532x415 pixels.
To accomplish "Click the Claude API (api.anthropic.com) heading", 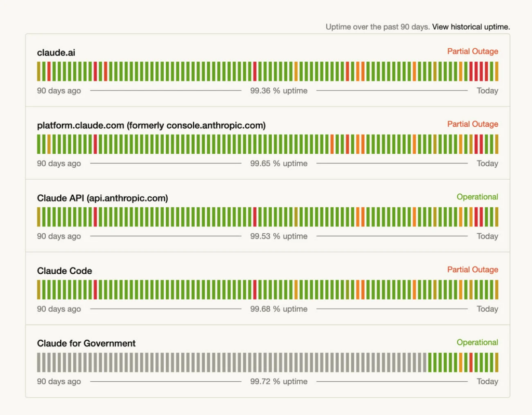I will tap(102, 198).
